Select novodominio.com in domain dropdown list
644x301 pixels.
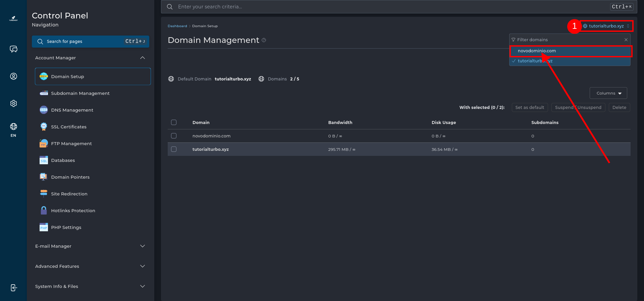click(x=537, y=51)
